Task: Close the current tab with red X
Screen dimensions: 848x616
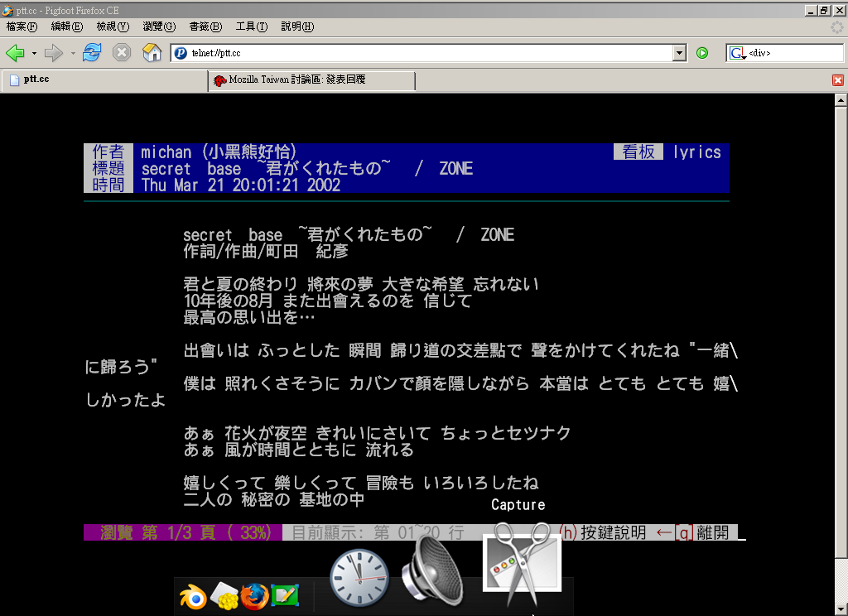Action: 838,80
